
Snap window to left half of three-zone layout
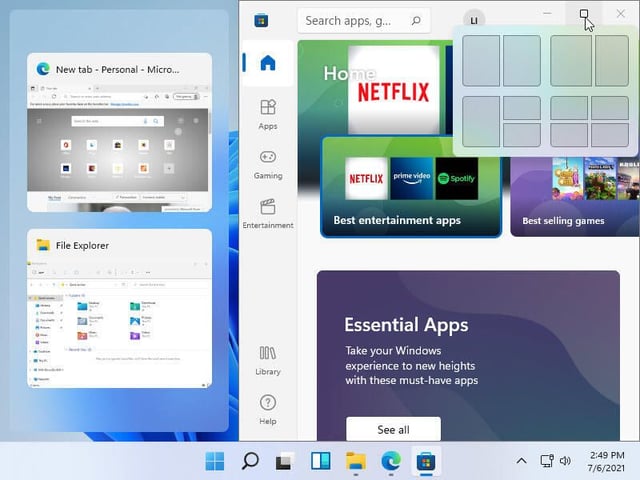pyautogui.click(x=481, y=121)
